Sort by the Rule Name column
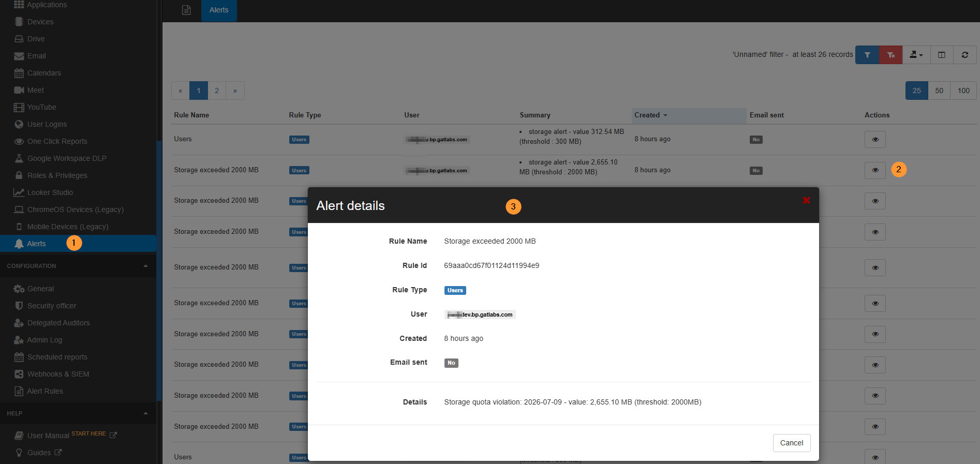Viewport: 980px width, 464px height. coord(191,115)
